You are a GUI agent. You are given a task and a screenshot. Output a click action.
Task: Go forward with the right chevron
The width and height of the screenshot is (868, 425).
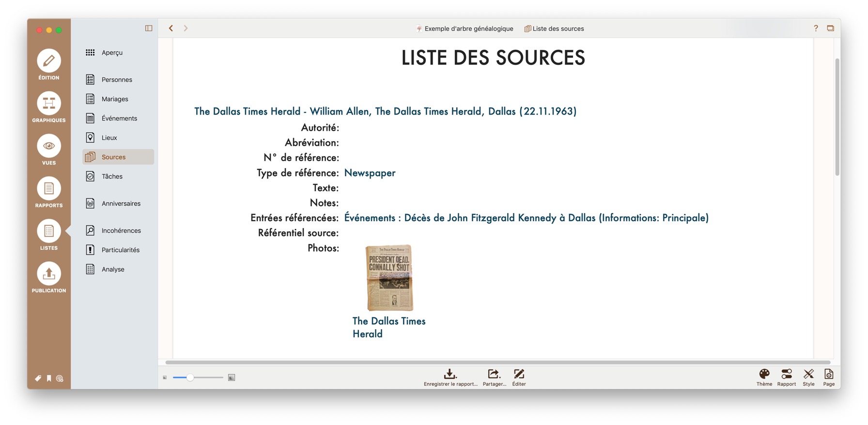186,28
